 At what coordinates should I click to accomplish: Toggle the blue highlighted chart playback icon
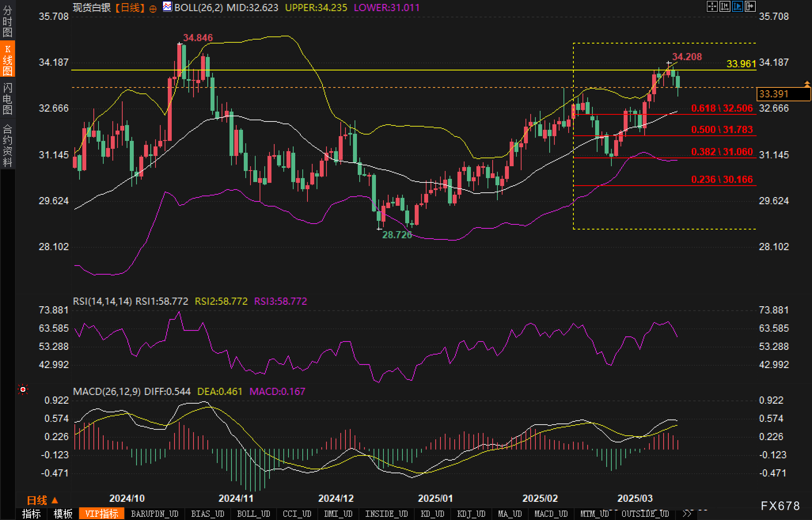coord(737,6)
